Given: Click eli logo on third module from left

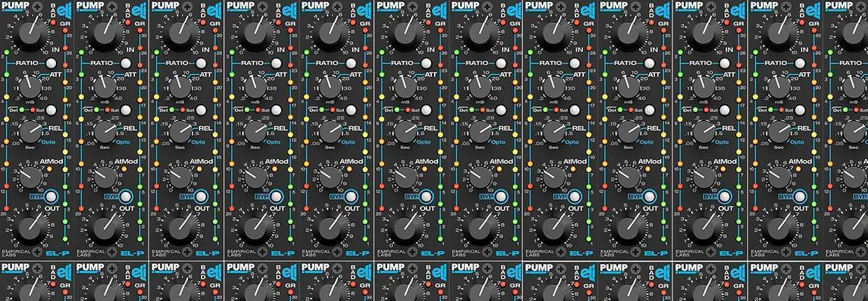Looking at the screenshot, I should [213, 10].
